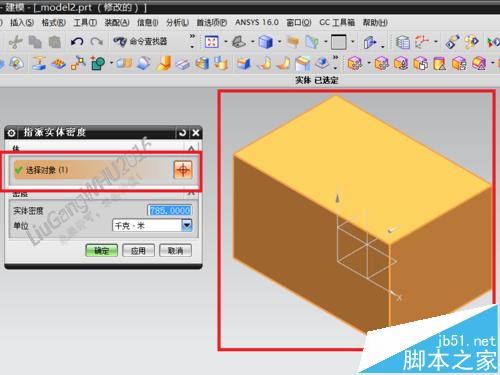This screenshot has width=500, height=375.
Task: Click the first orange curved sweep icon
Action: tap(264, 63)
